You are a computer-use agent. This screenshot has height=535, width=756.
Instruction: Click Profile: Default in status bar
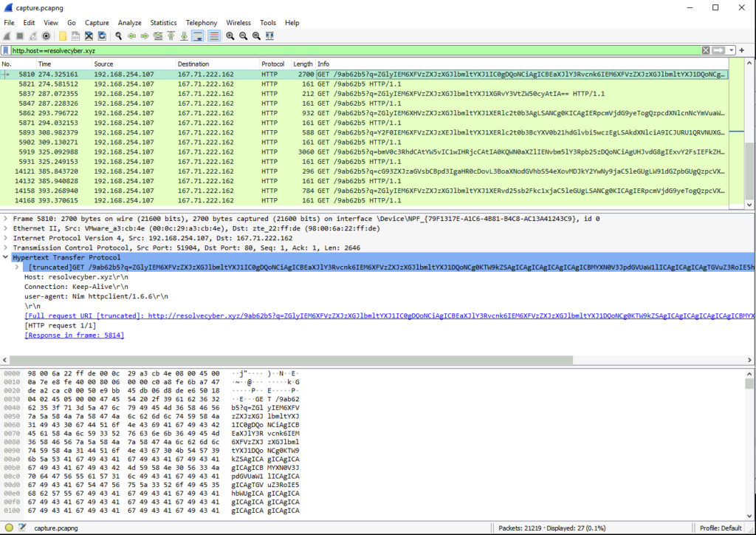[721, 528]
